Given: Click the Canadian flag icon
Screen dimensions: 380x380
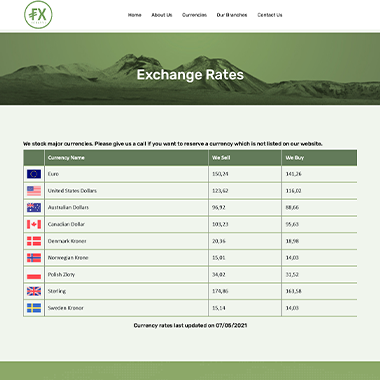Looking at the screenshot, I should (x=34, y=224).
